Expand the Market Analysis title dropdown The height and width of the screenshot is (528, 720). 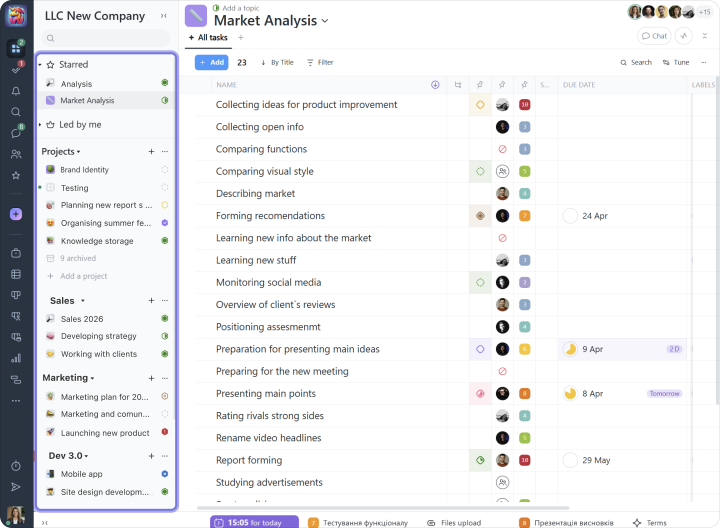tap(325, 21)
